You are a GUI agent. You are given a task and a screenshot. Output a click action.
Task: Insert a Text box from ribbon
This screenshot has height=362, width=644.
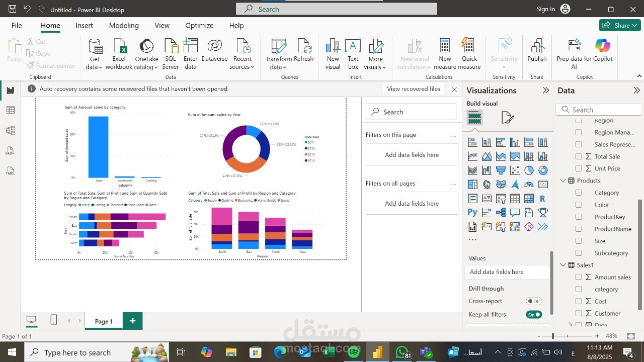(353, 54)
